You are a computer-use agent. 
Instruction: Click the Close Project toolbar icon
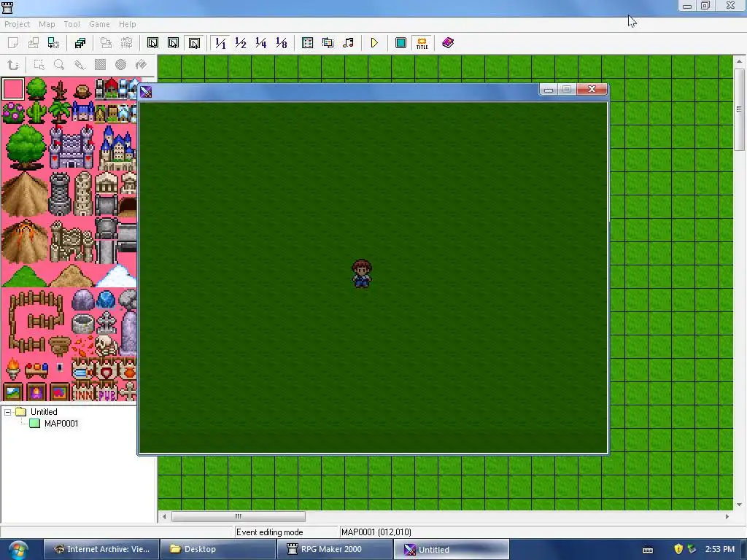54,43
